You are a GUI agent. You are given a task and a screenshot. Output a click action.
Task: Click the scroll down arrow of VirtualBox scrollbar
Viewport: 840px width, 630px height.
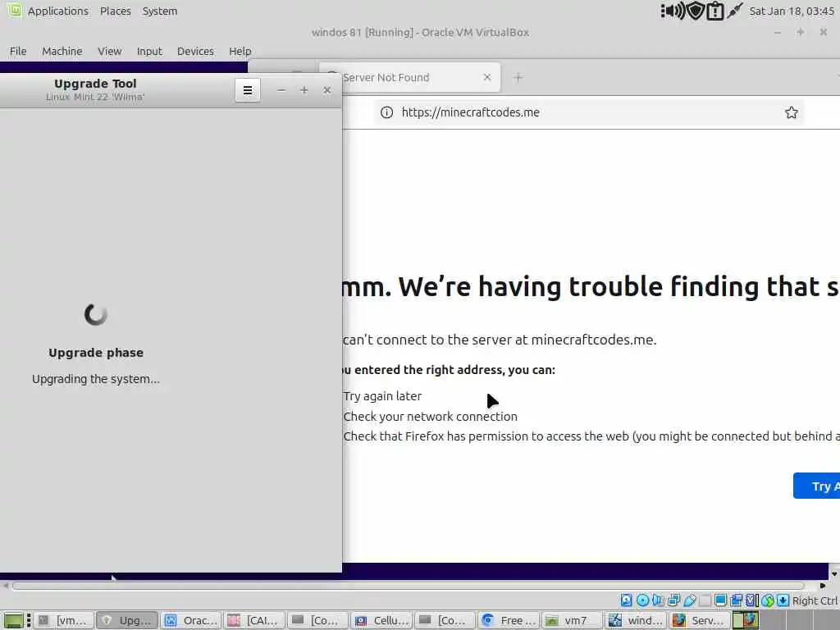(834, 573)
